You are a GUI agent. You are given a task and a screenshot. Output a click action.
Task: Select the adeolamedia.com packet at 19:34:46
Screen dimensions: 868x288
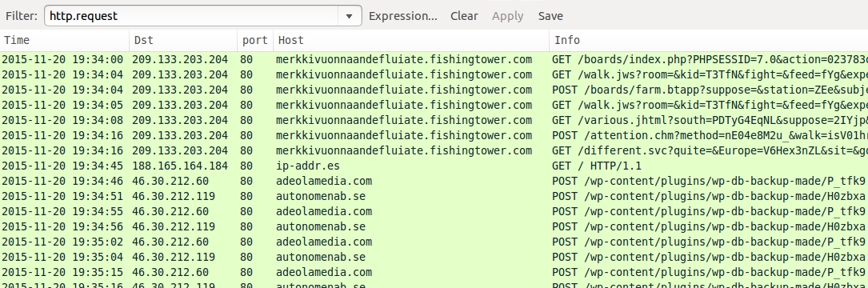click(434, 181)
